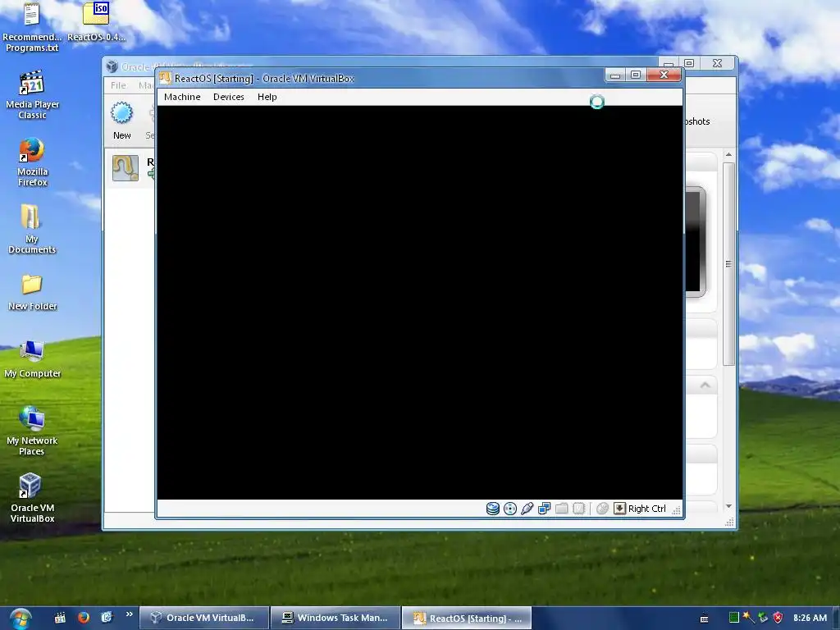
Task: Open the Devices menu
Action: click(x=229, y=97)
